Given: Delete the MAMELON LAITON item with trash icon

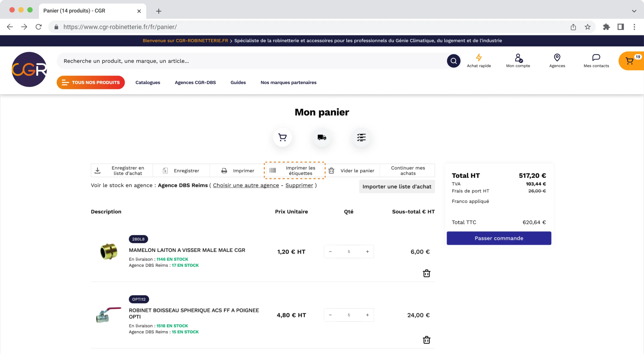Looking at the screenshot, I should pyautogui.click(x=427, y=273).
